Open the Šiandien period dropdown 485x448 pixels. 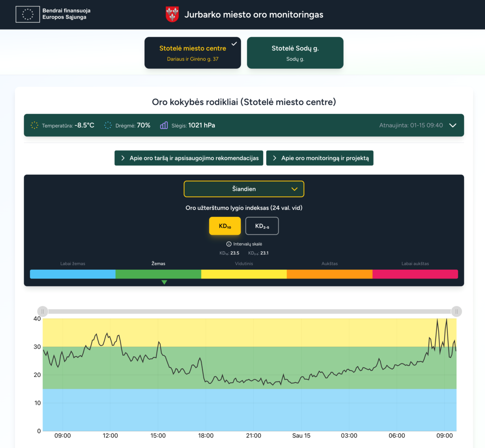tap(244, 189)
